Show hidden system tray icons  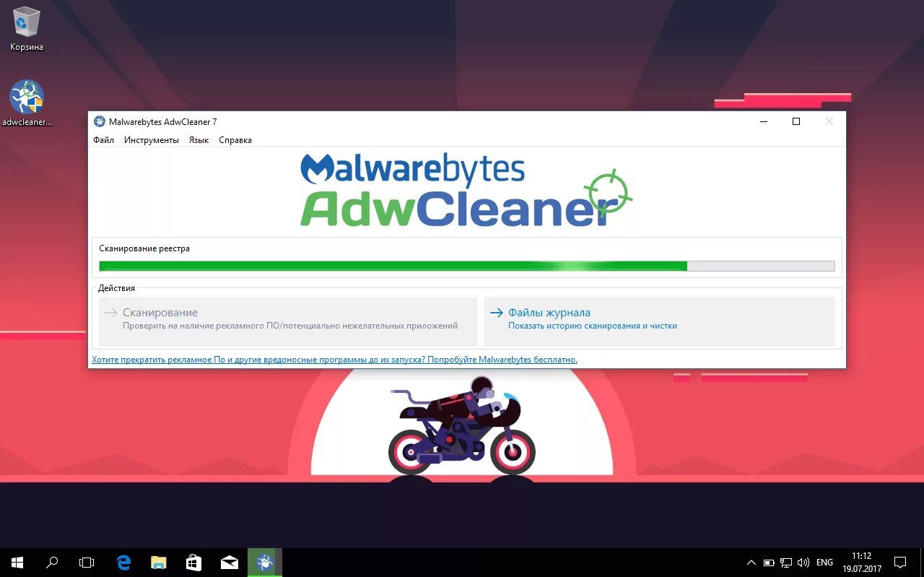point(751,562)
